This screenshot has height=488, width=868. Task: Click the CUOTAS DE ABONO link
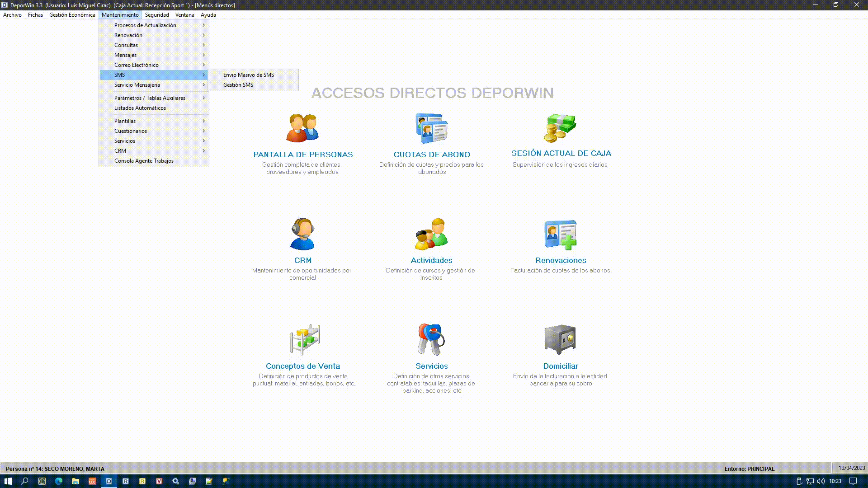pyautogui.click(x=432, y=155)
